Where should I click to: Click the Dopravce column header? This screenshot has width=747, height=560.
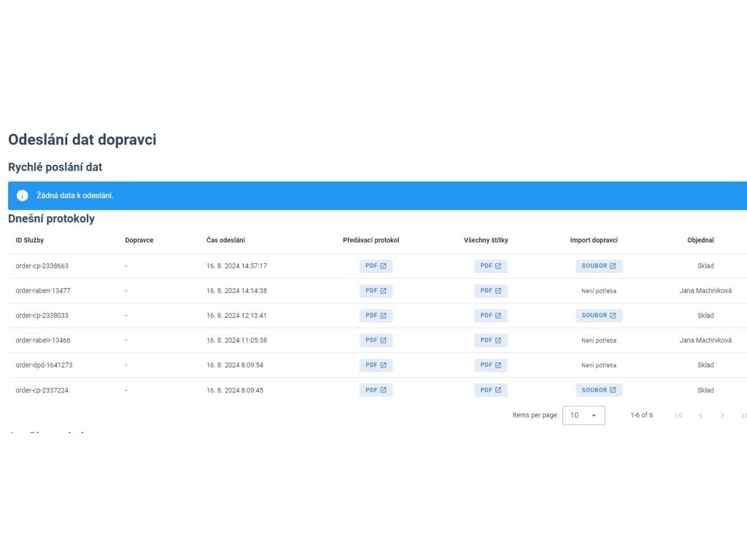(139, 240)
